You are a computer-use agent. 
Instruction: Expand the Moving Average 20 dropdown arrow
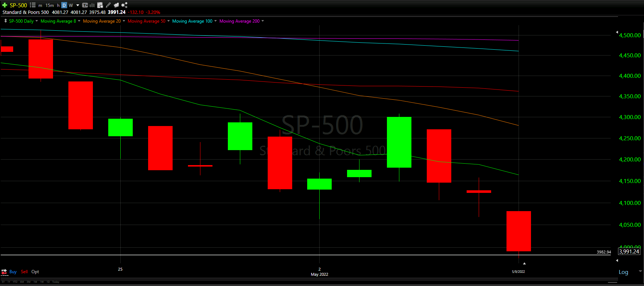tap(124, 21)
